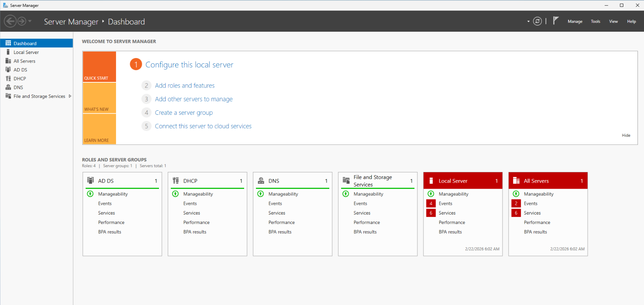Image resolution: width=644 pixels, height=305 pixels.
Task: Click the forward navigation arrow
Action: (x=22, y=21)
